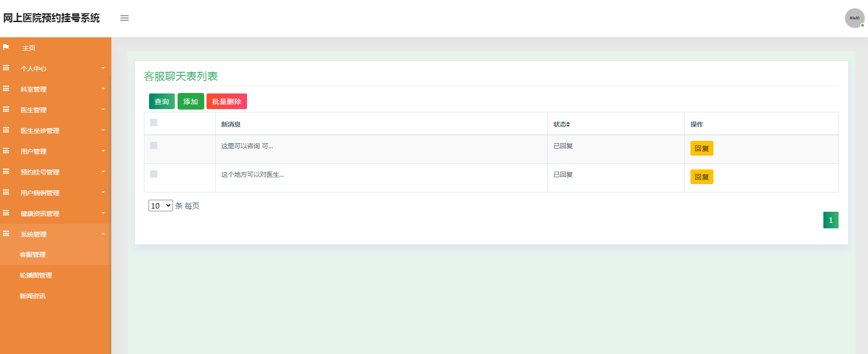Click the flag icon beside 主页
868x354 pixels.
coord(6,47)
